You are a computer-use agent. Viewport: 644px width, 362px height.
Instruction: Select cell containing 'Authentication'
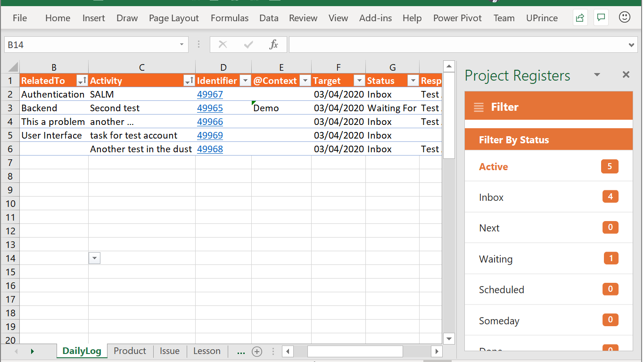(x=54, y=94)
